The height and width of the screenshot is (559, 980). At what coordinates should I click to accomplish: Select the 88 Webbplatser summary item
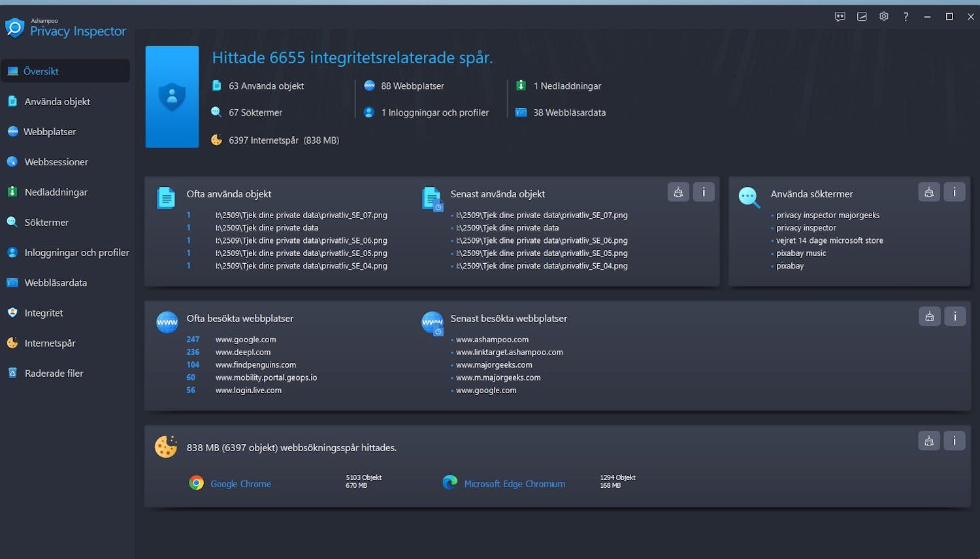coord(412,86)
